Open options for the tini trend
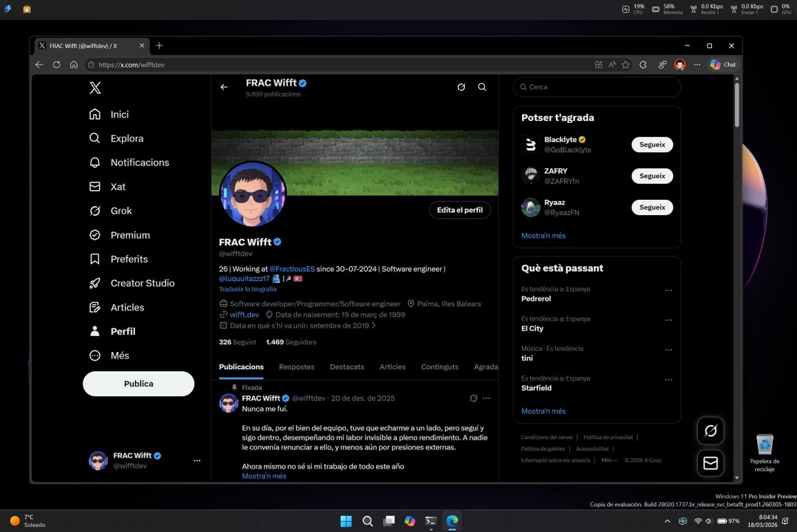Viewport: 797px width, 532px height. [x=669, y=350]
